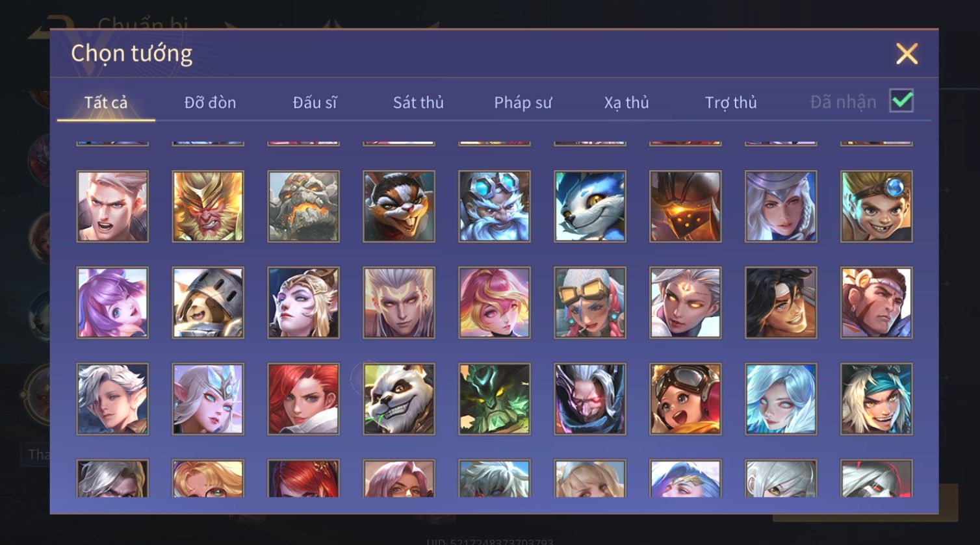The image size is (980, 545).
Task: Select the golden monkey king hero portrait
Action: pyautogui.click(x=208, y=207)
